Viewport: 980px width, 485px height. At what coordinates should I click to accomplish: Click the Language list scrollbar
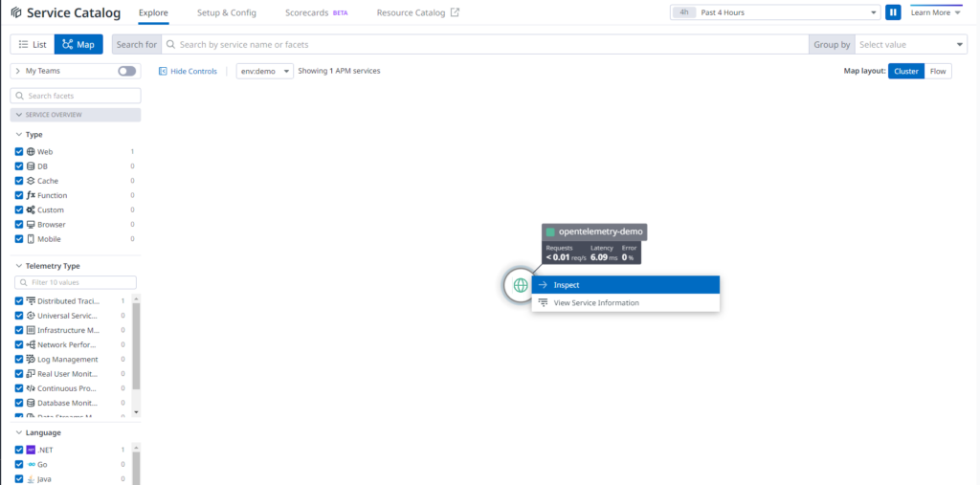(x=137, y=469)
